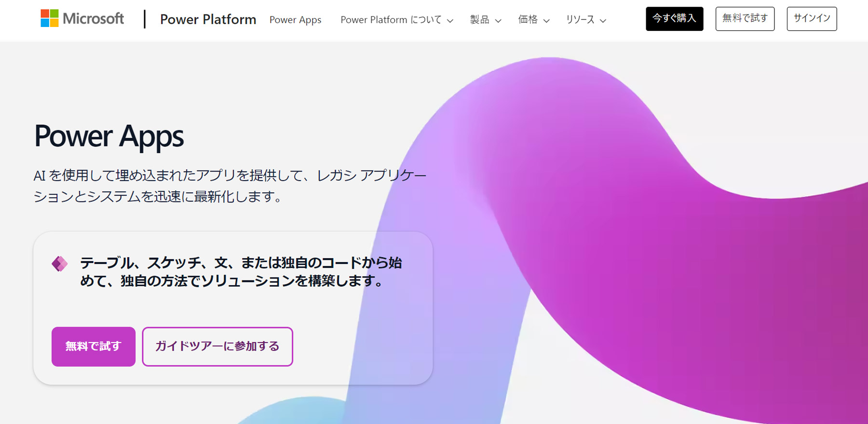Expand the Power Platform について menu
This screenshot has height=424, width=868.
396,20
